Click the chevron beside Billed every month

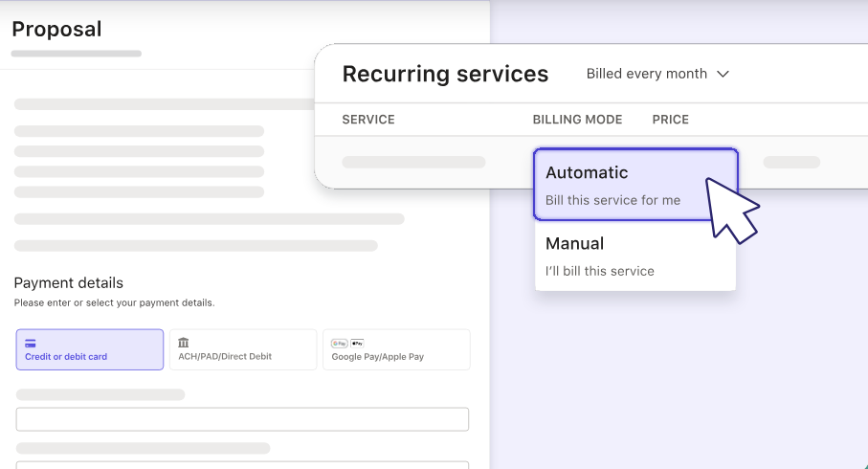pos(723,74)
